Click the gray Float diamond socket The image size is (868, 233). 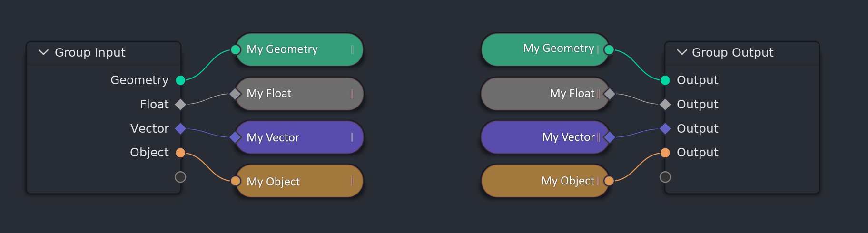[x=180, y=104]
